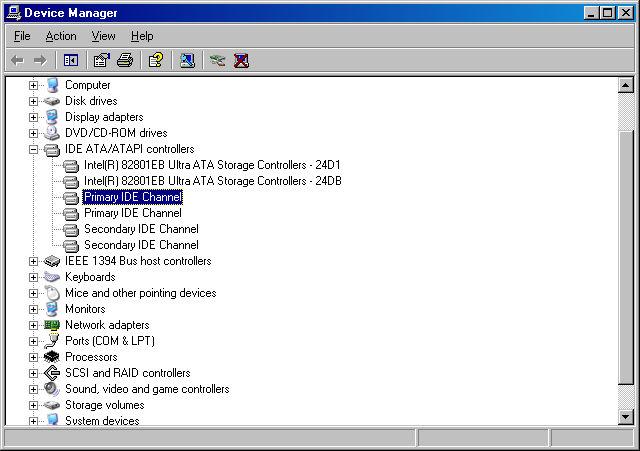Select the System devices label
The height and width of the screenshot is (451, 640).
102,420
